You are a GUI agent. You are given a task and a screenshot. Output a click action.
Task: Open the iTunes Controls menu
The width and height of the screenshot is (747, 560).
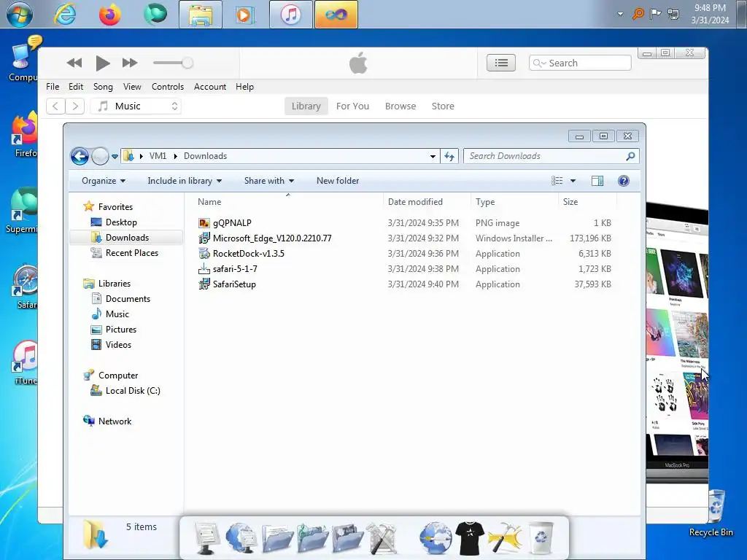click(x=168, y=87)
